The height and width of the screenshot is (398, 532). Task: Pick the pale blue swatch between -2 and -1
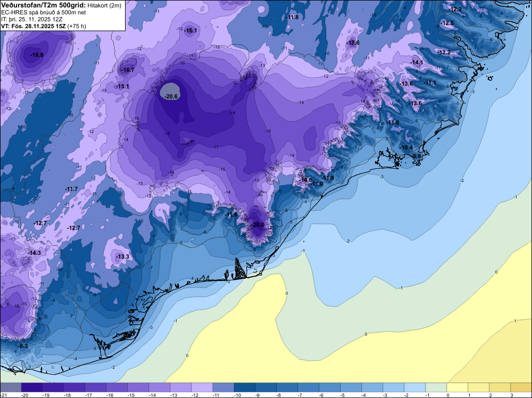point(415,387)
